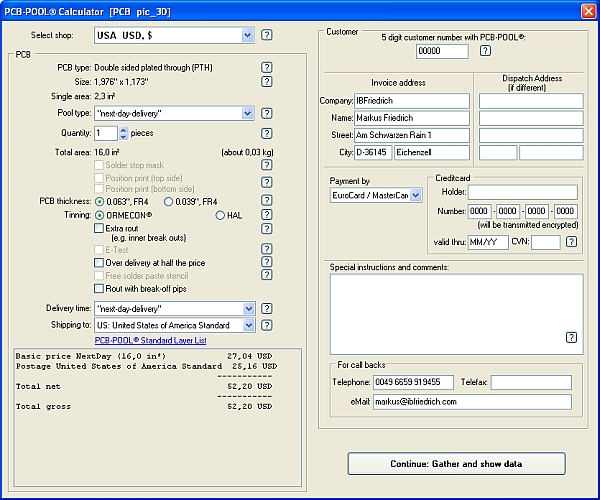Show help for Quantity field

click(267, 133)
